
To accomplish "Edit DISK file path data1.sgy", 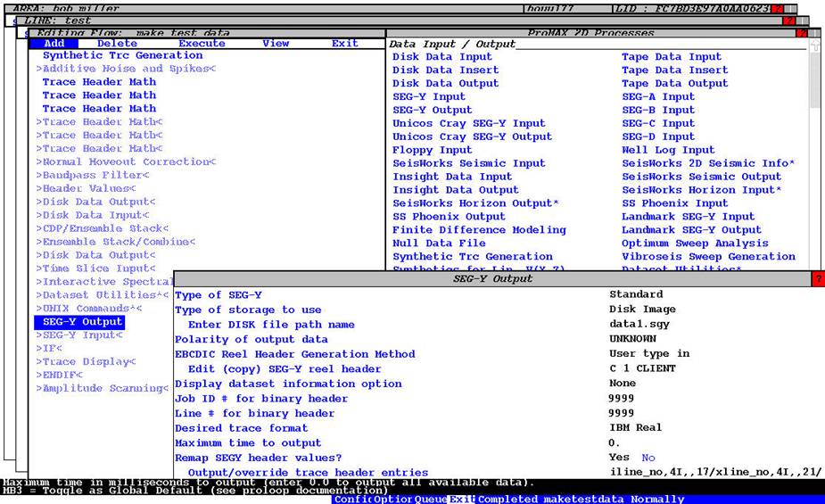I will click(x=639, y=324).
